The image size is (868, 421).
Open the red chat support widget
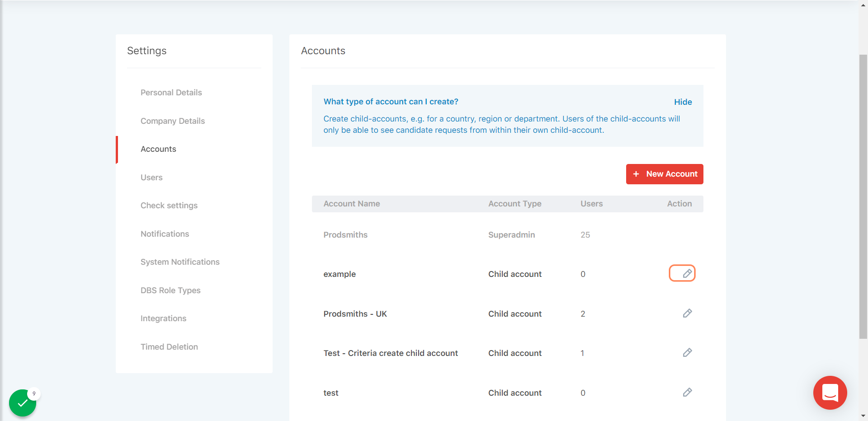830,393
